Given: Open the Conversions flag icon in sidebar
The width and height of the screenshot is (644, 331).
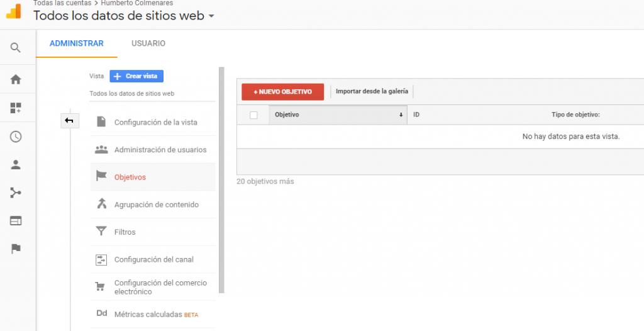Looking at the screenshot, I should pyautogui.click(x=16, y=249).
